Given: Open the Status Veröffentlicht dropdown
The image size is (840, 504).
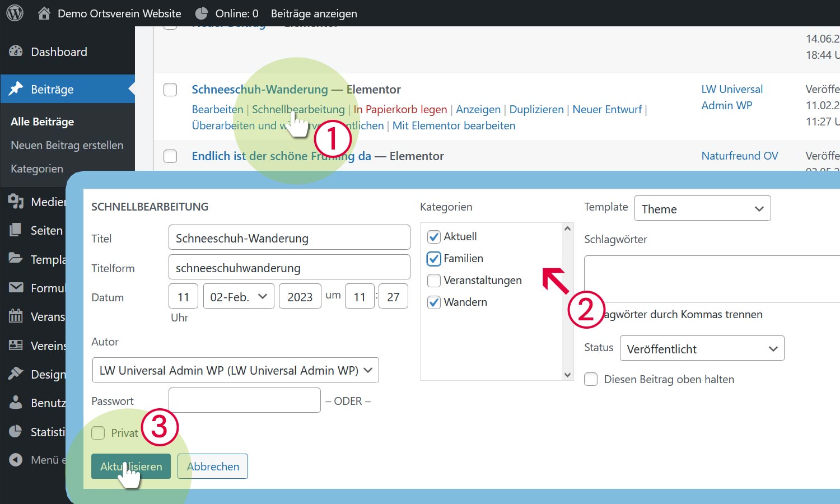Looking at the screenshot, I should (702, 348).
